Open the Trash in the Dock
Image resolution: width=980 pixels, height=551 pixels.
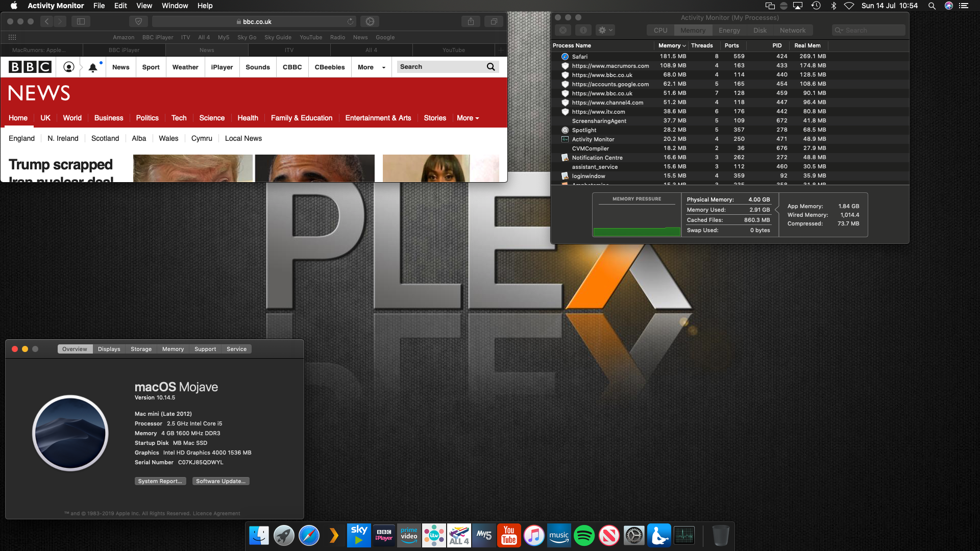click(x=720, y=535)
